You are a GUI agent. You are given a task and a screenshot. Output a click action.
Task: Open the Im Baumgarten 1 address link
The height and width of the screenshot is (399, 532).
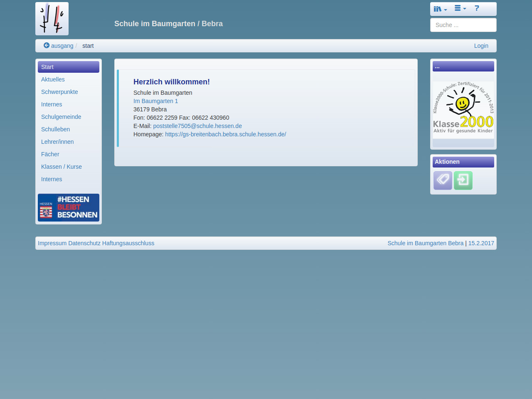(x=155, y=101)
